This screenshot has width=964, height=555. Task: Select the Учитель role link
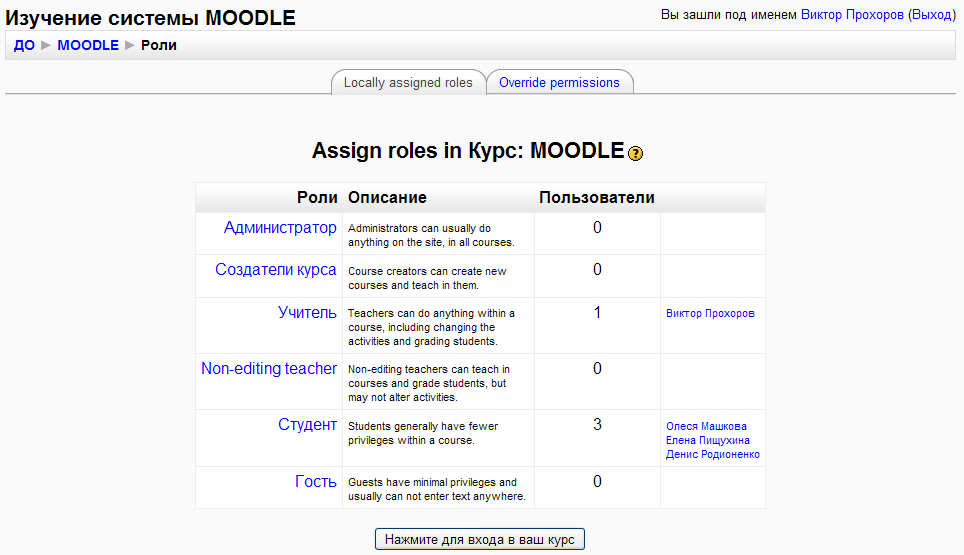pos(307,312)
